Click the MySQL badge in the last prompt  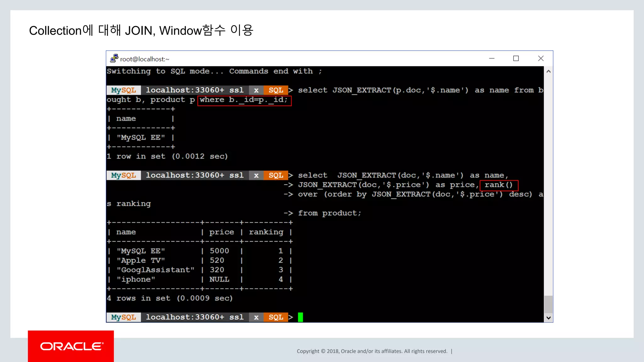tap(124, 317)
